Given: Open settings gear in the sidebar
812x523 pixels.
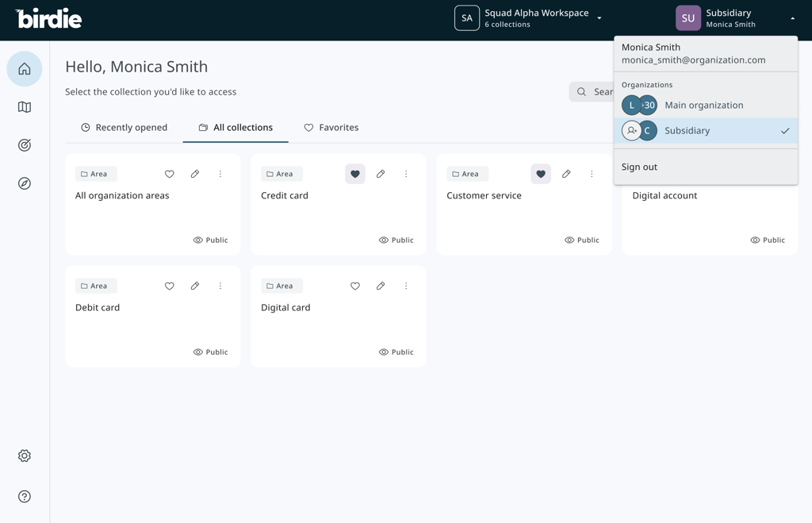Looking at the screenshot, I should 25,456.
